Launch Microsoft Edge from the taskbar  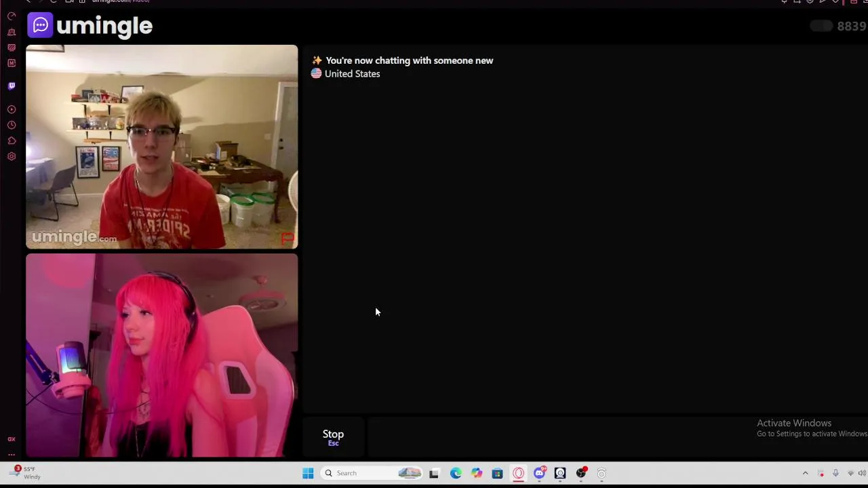(456, 473)
